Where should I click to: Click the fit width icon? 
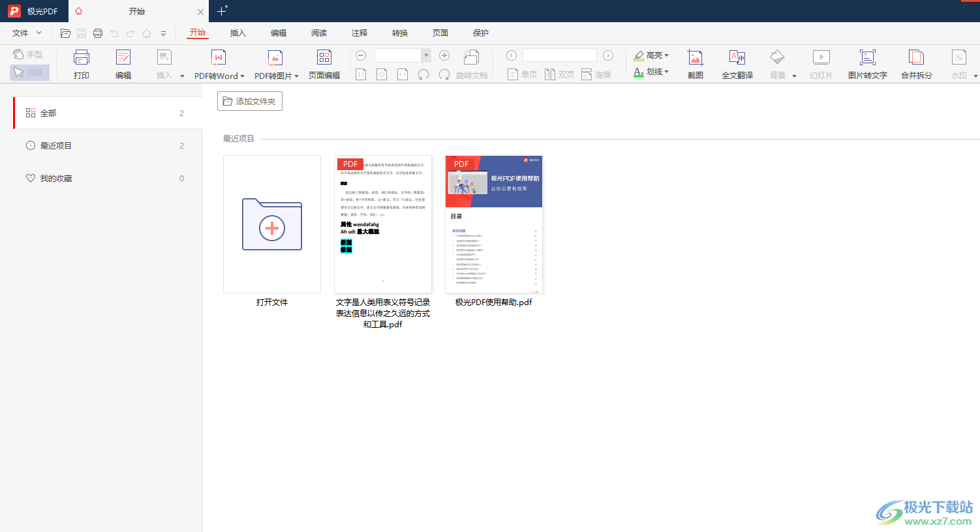[403, 74]
